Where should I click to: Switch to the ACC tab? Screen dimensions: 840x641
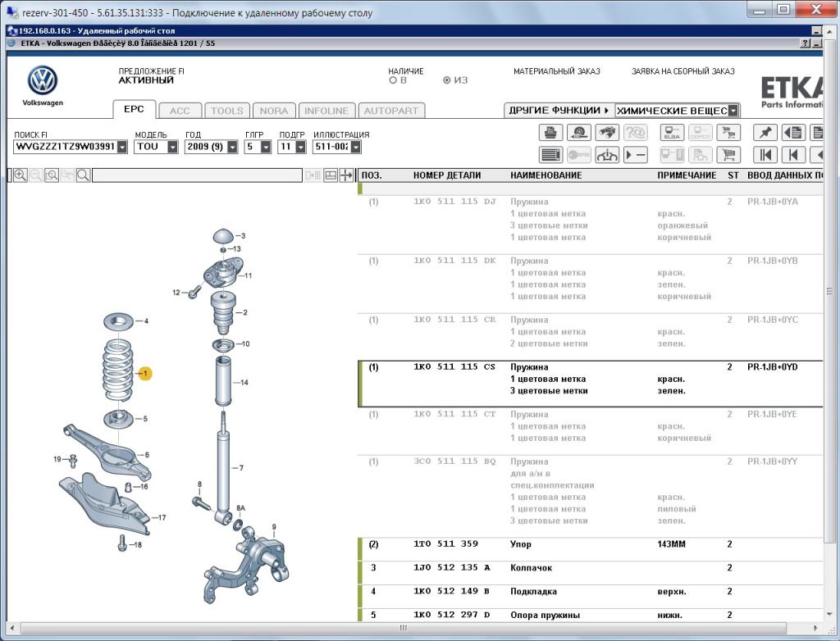(180, 111)
